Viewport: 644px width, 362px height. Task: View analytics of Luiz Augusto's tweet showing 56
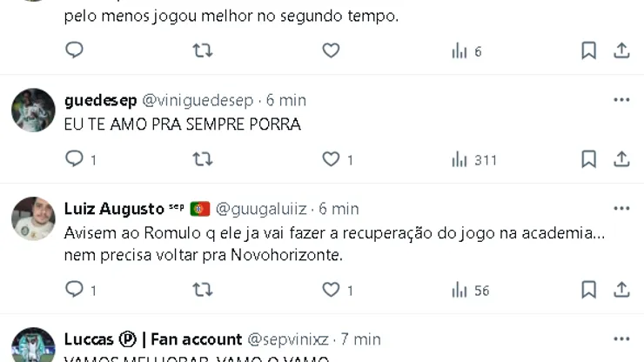470,290
